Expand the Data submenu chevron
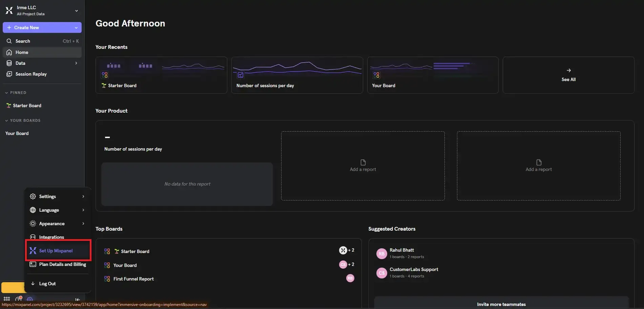This screenshot has width=644, height=309. [x=76, y=63]
